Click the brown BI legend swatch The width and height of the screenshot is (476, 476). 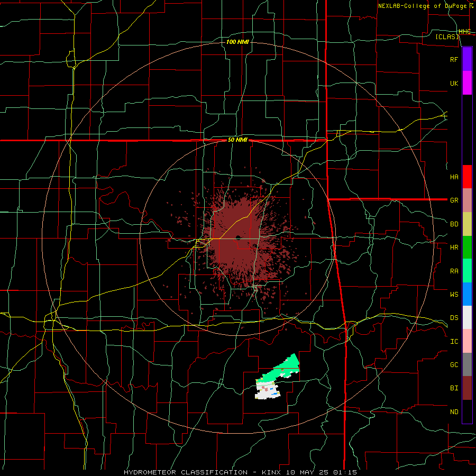[467, 388]
